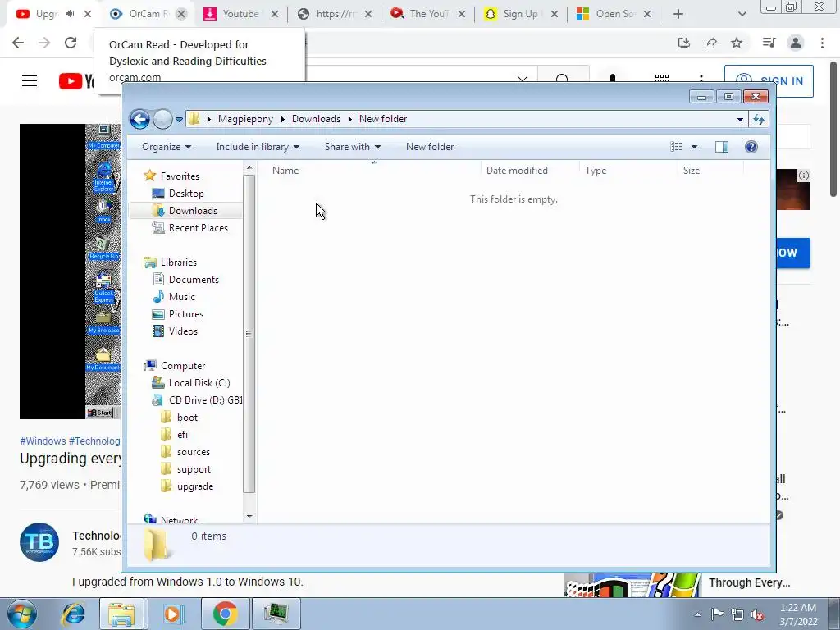The image size is (840, 630).
Task: Create a New folder from toolbar
Action: [x=430, y=147]
